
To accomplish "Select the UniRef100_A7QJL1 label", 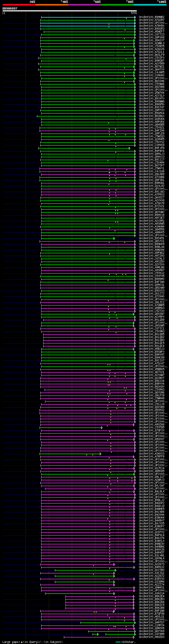I will [x=152, y=52].
